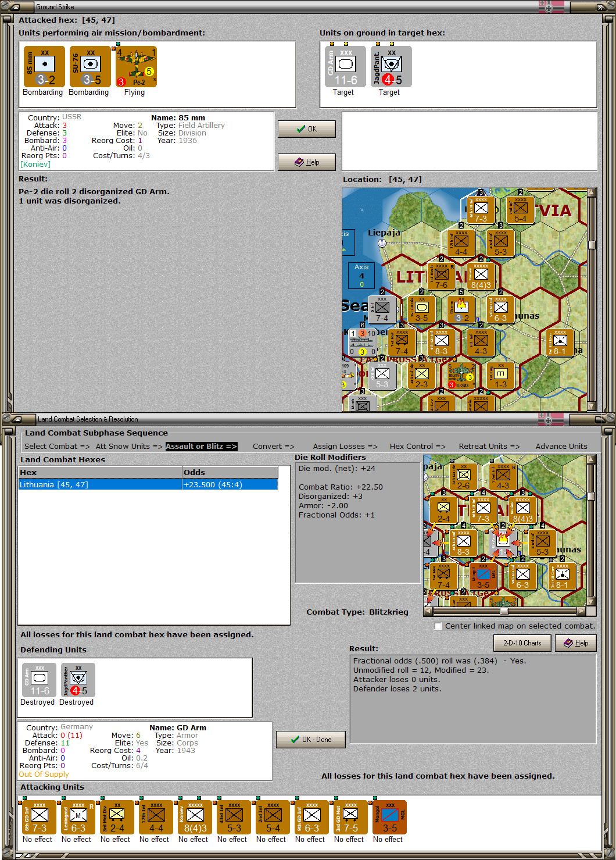
Task: Open Help in Ground Strike window
Action: click(x=307, y=162)
